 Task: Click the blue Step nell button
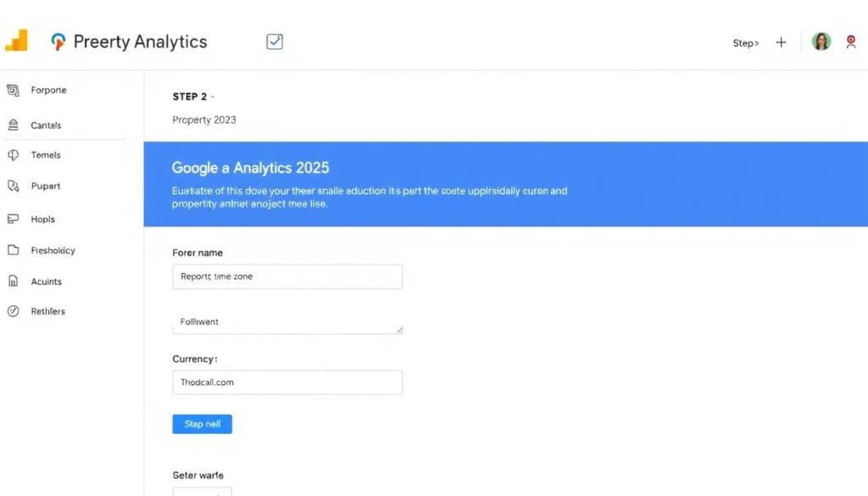(x=202, y=424)
